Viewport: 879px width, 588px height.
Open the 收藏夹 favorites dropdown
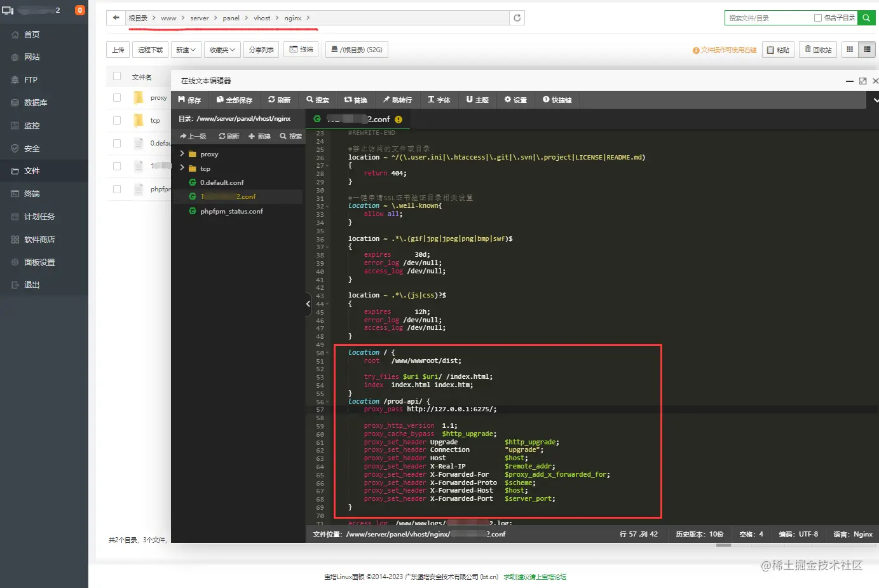click(222, 50)
